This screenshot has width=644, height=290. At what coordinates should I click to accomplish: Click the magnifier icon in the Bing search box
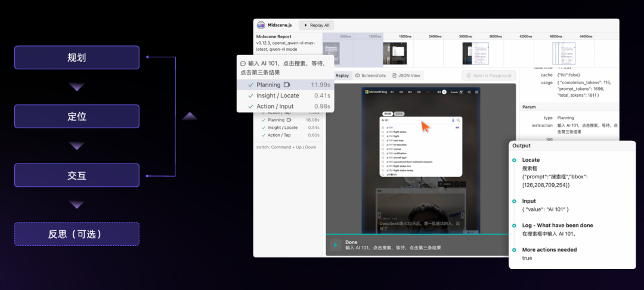(459, 121)
